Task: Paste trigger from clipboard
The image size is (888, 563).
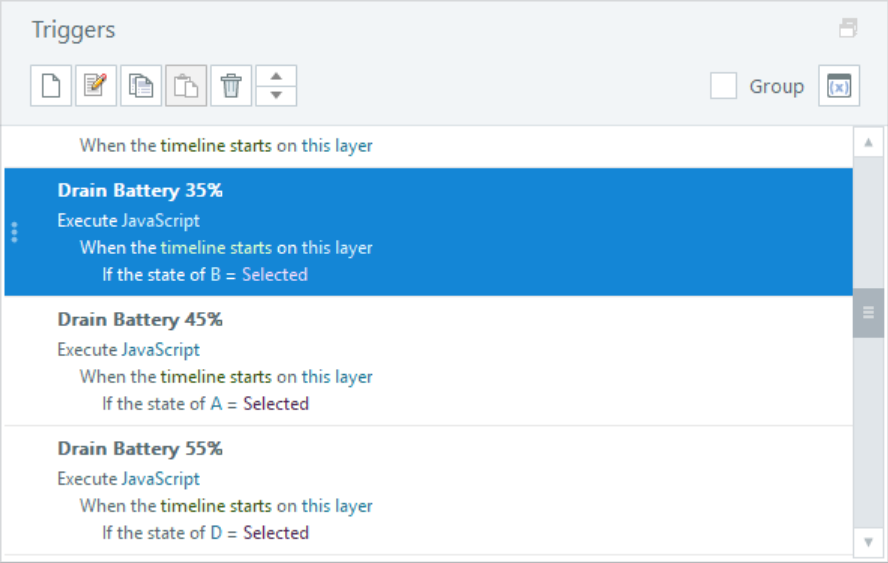Action: [x=186, y=86]
